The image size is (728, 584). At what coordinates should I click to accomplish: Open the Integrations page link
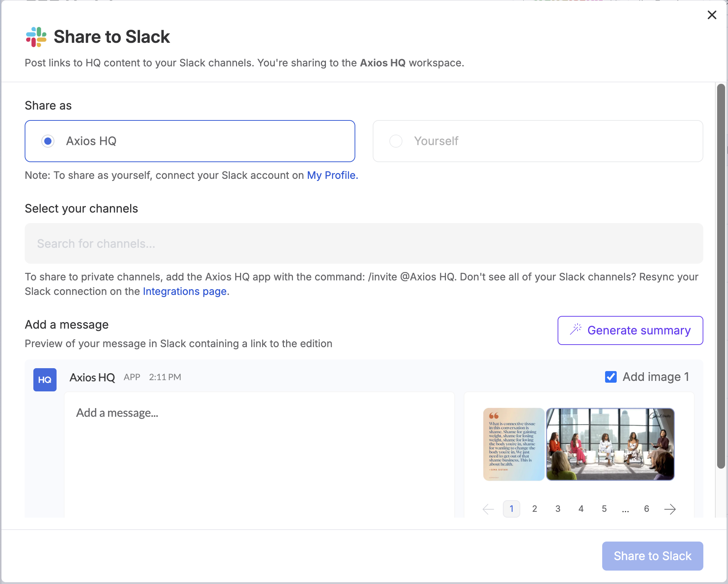185,291
